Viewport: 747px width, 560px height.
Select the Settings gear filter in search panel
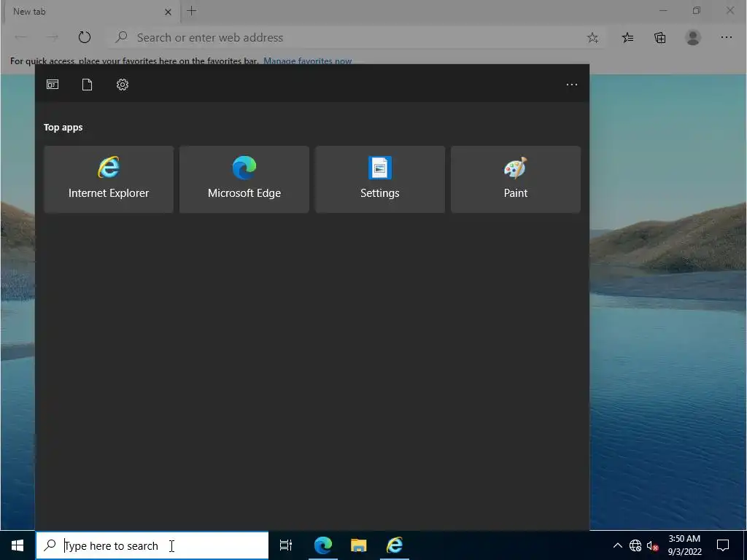(123, 85)
